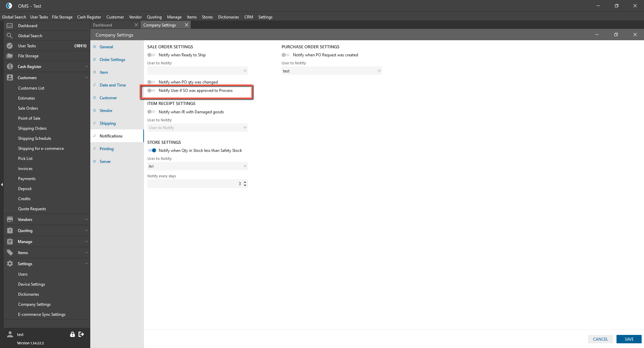Open Shipping Schedule in sidebar
This screenshot has width=644, height=348.
pos(35,138)
